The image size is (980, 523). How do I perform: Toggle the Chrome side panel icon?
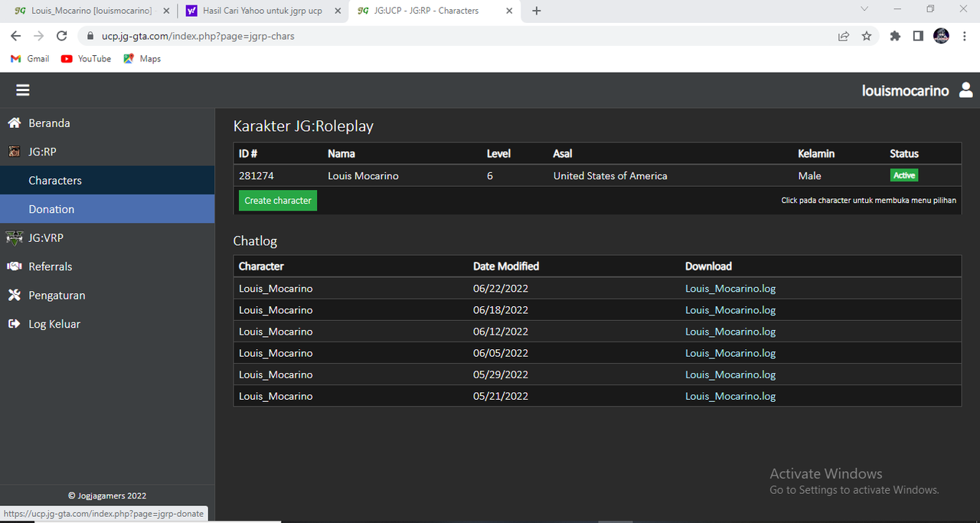tap(918, 36)
